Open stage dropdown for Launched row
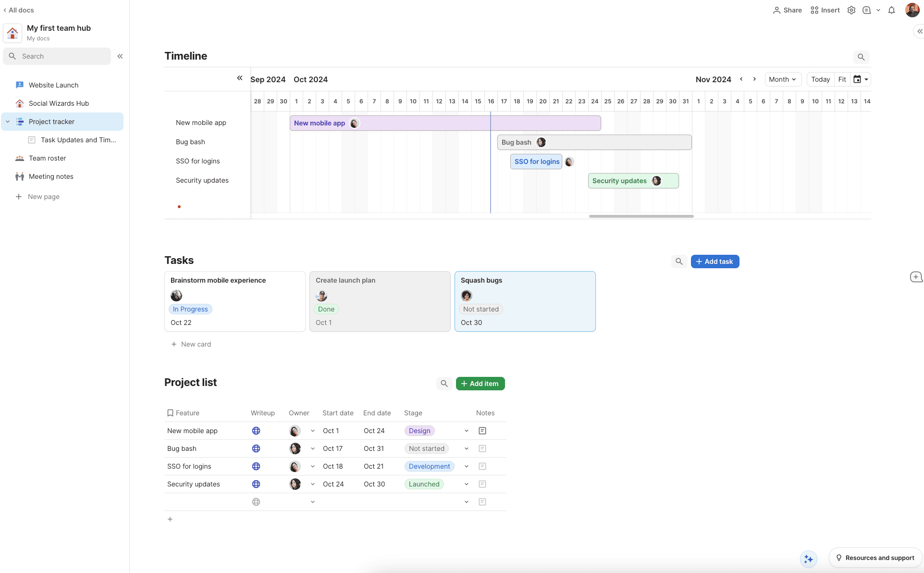The height and width of the screenshot is (573, 924). (x=467, y=484)
